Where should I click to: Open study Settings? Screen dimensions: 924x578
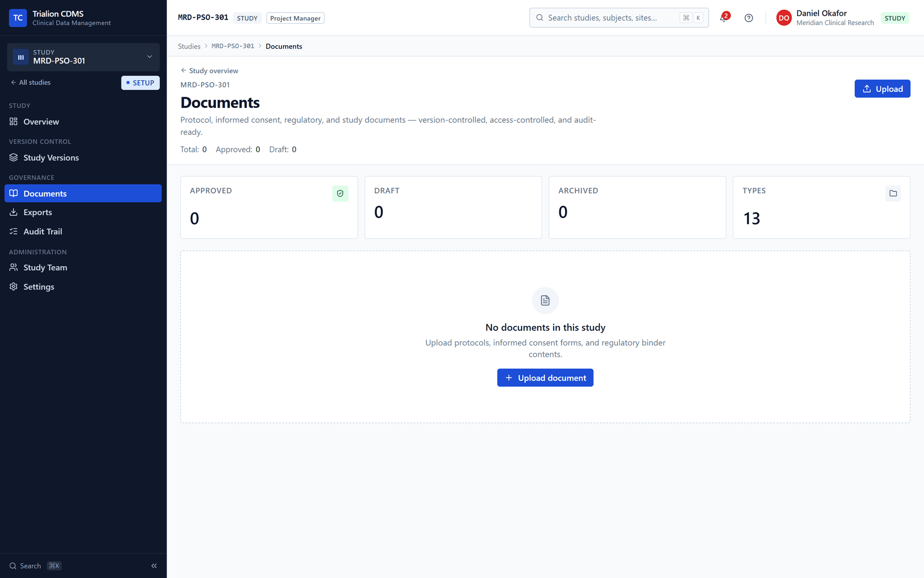pos(83,287)
